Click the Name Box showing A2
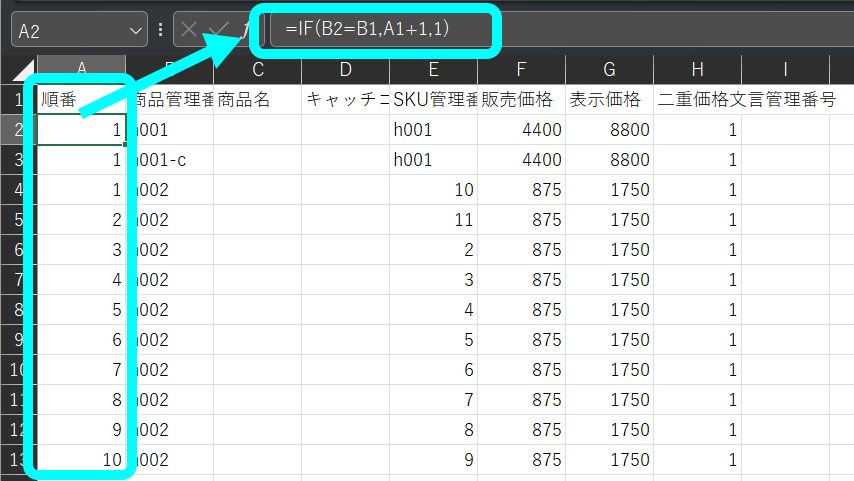 [x=80, y=29]
